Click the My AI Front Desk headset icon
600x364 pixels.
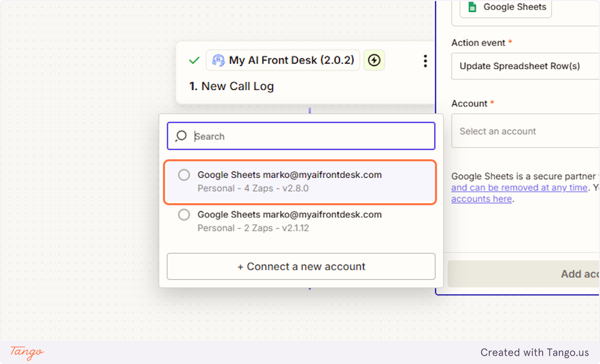point(218,60)
